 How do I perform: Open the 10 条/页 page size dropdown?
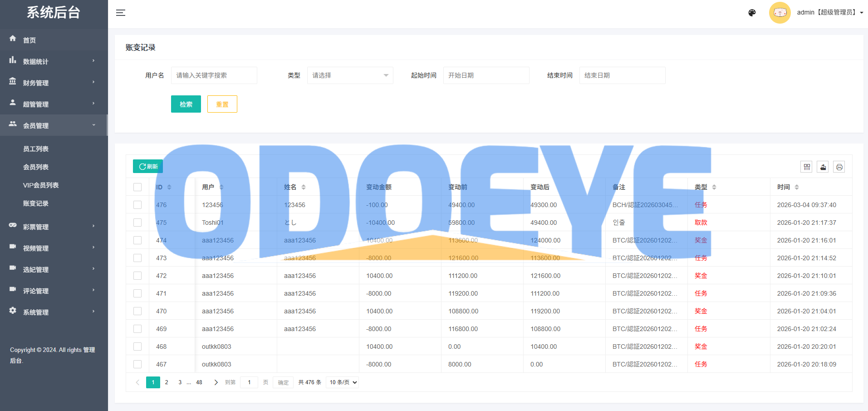click(x=343, y=382)
